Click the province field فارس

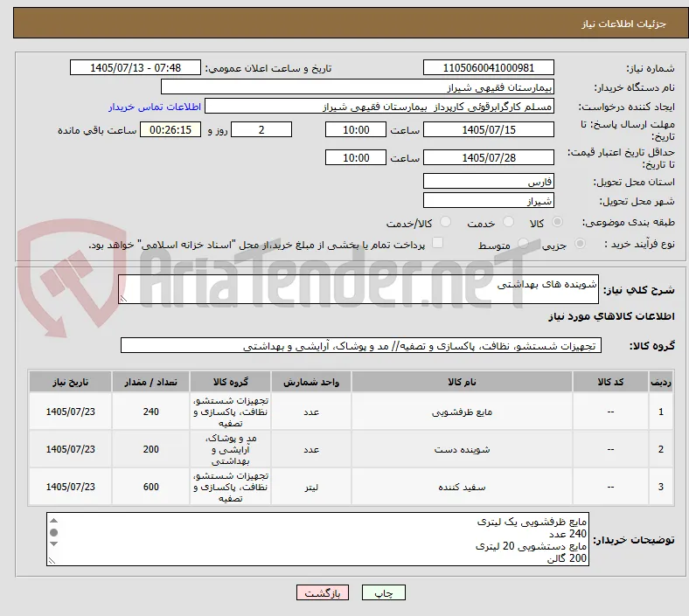click(x=488, y=181)
